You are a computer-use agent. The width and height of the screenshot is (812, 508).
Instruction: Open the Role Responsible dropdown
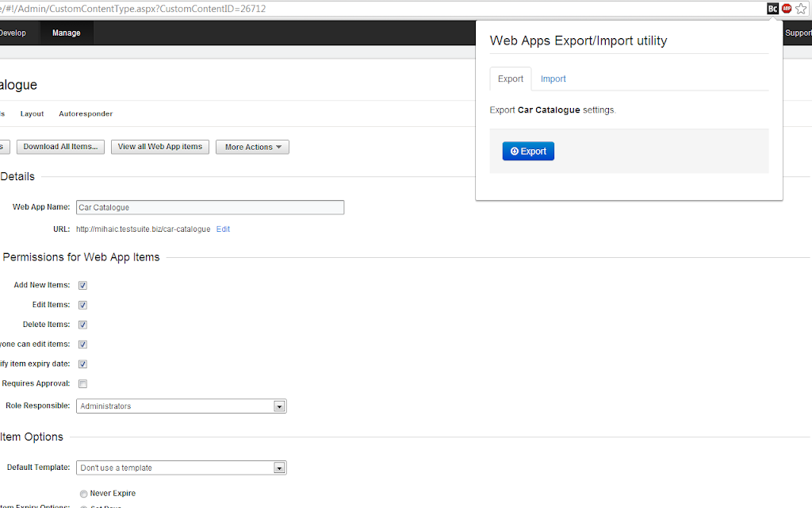click(182, 406)
